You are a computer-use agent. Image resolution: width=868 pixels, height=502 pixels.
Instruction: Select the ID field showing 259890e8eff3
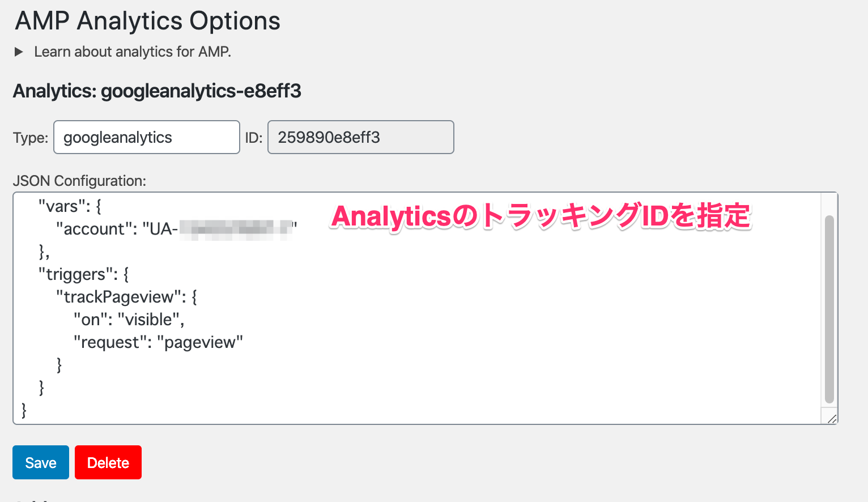[x=361, y=137]
